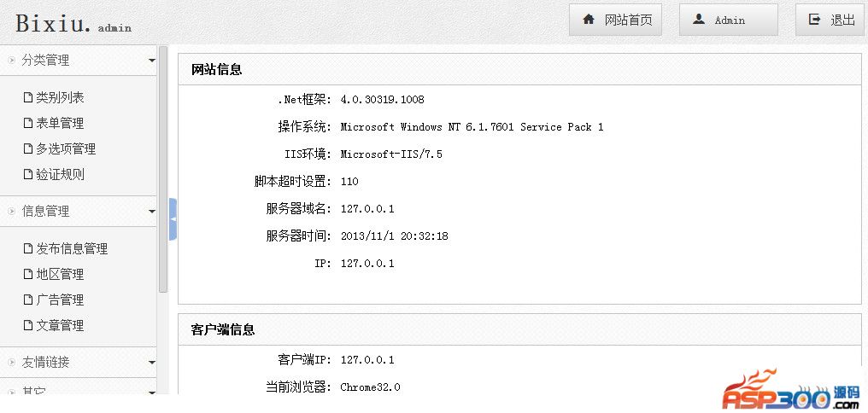Click the file icon next to 多选项管理

click(x=28, y=148)
